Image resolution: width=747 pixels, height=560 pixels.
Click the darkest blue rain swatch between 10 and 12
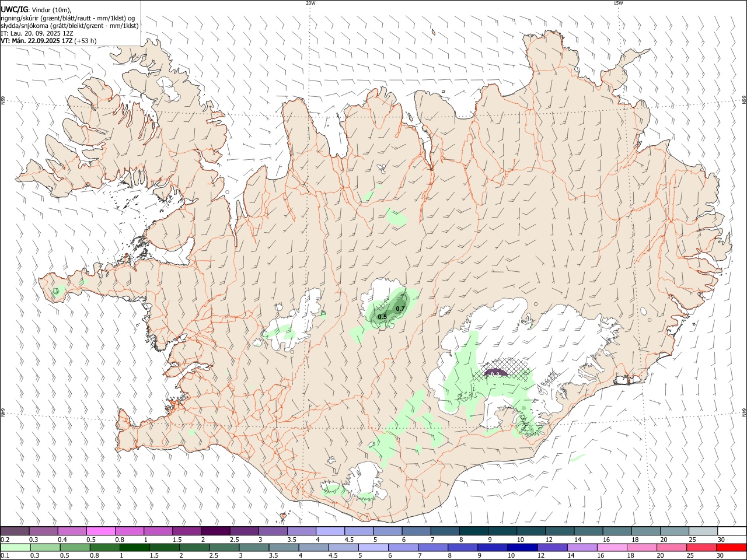[x=522, y=548]
